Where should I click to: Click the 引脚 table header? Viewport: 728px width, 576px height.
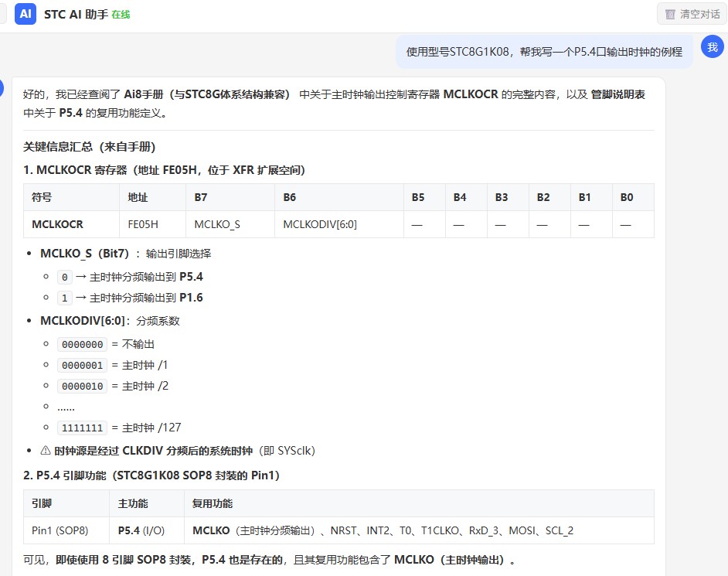(x=66, y=503)
